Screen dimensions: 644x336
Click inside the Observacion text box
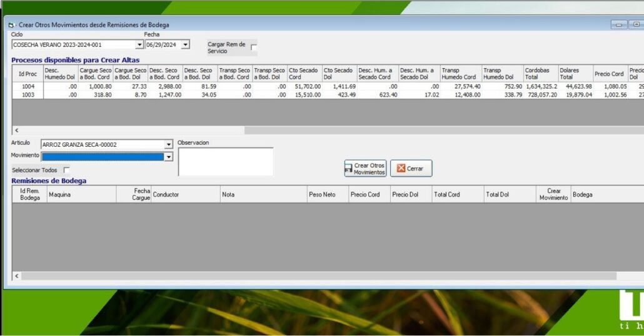[x=226, y=162]
